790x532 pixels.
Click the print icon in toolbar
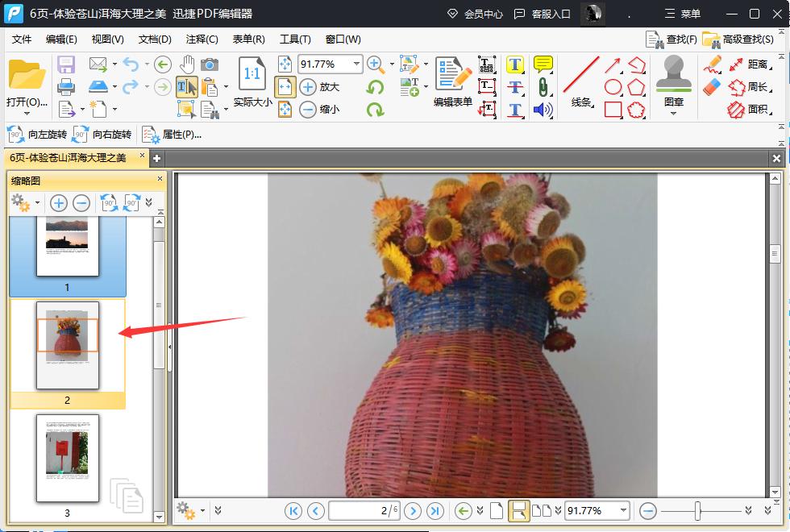tap(66, 87)
